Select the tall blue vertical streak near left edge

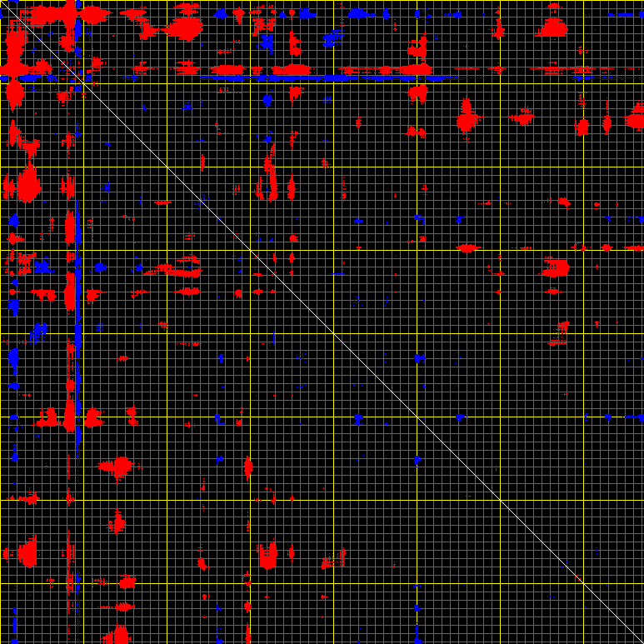pos(77,333)
